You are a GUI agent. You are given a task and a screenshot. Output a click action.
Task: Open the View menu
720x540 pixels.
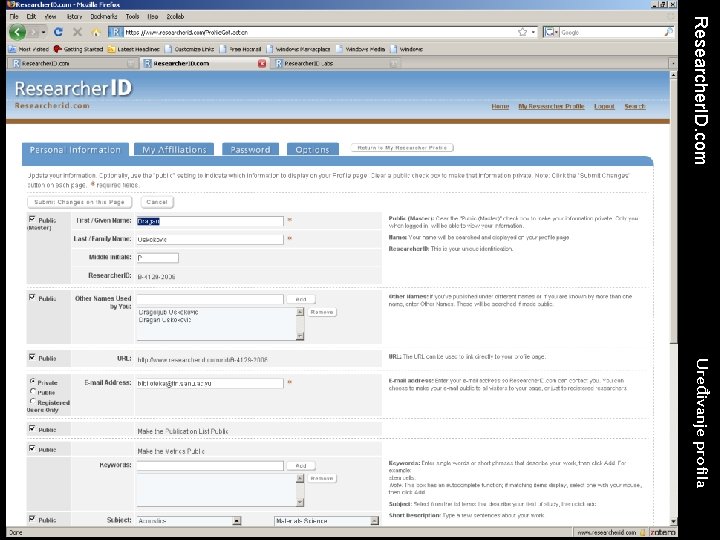click(x=51, y=17)
